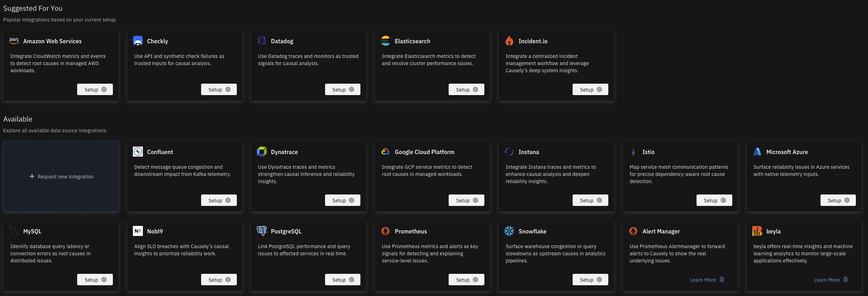Set up Microsoft Azure integration

[838, 200]
